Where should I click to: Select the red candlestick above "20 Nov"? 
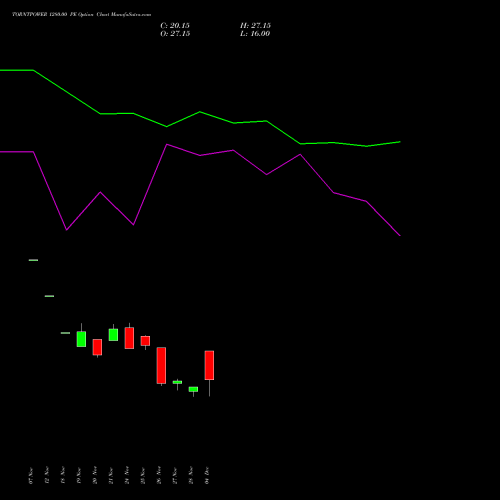(97, 347)
